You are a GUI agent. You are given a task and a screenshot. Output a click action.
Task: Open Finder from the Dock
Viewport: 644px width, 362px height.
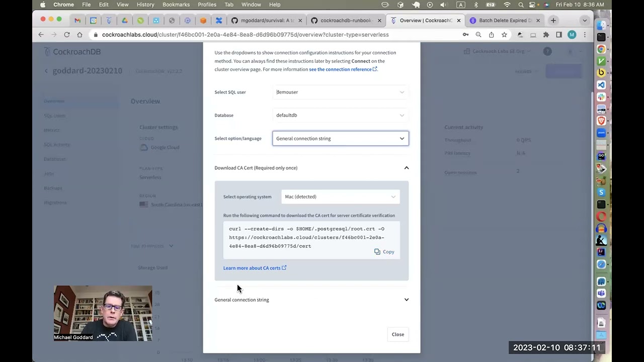pos(601,25)
